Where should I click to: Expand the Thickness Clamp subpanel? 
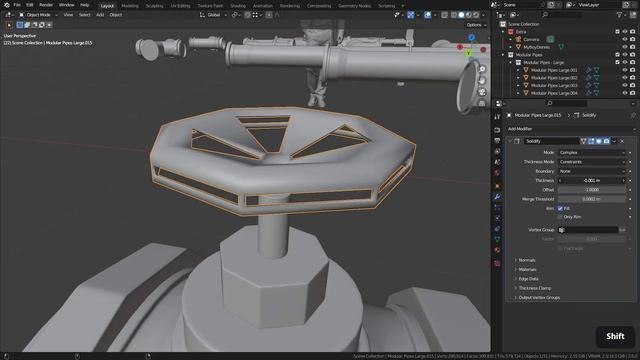coord(534,289)
